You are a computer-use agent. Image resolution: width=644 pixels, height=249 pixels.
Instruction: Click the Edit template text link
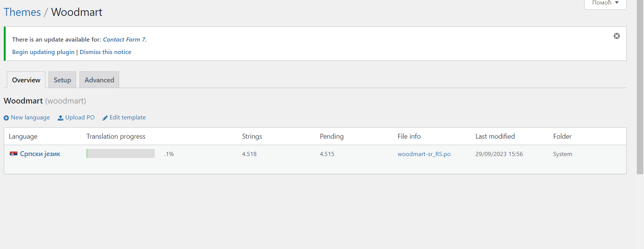[128, 118]
